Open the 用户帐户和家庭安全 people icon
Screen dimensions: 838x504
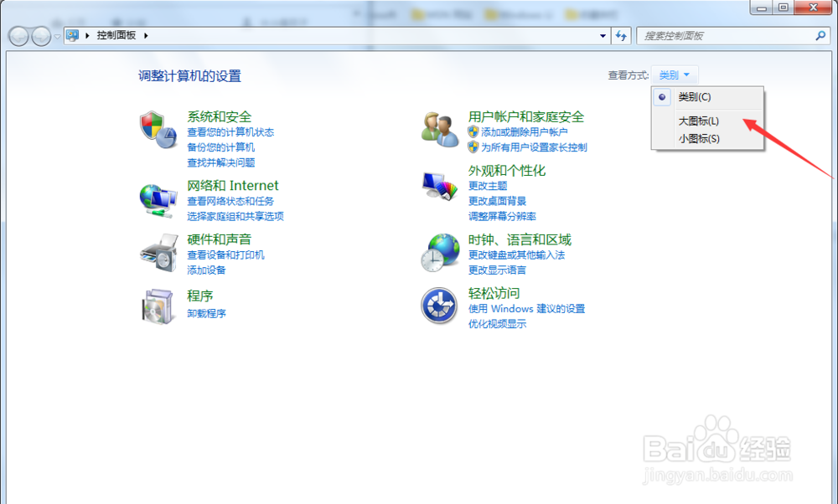[439, 129]
